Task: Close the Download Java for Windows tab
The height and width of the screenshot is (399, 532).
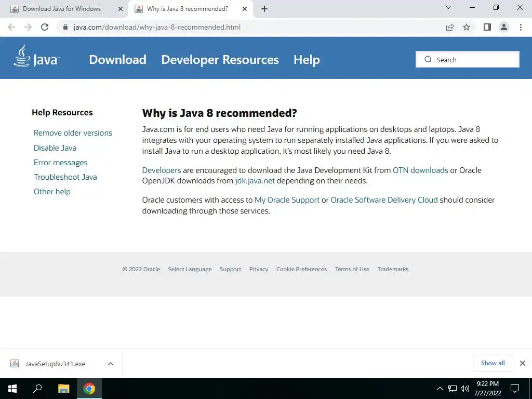Action: (x=121, y=9)
